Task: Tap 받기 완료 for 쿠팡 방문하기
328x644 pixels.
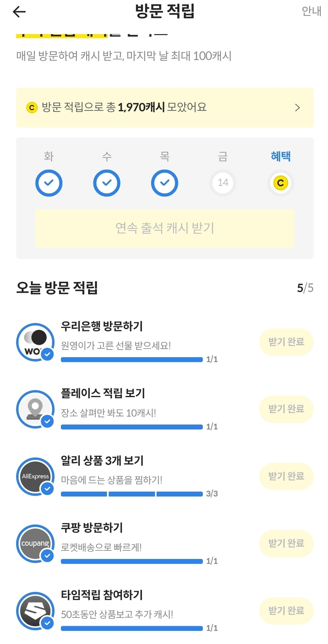Action: coord(286,544)
